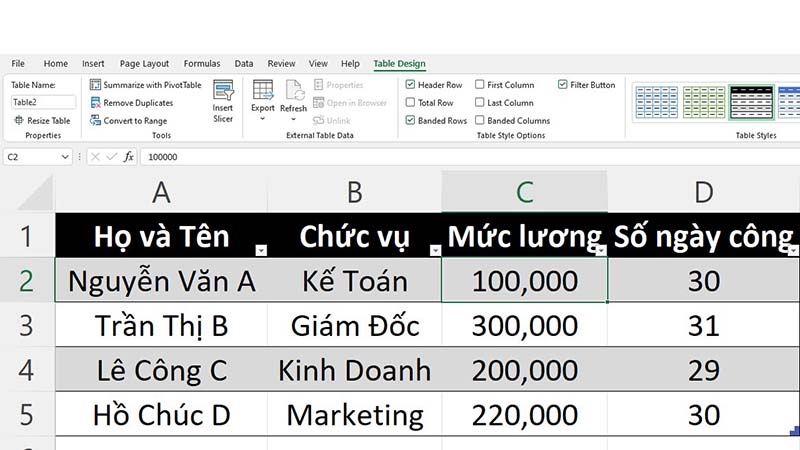Enable the First Column checkbox
This screenshot has width=800, height=450.
point(480,85)
